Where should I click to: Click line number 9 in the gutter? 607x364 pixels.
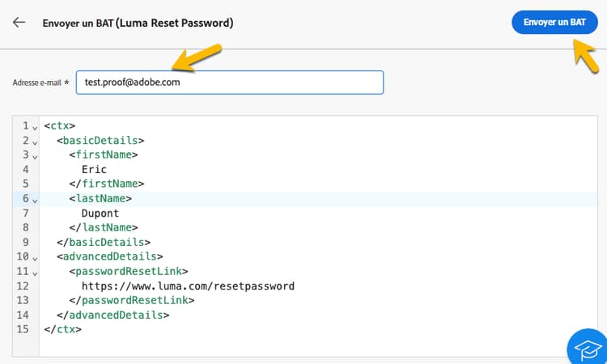25,242
